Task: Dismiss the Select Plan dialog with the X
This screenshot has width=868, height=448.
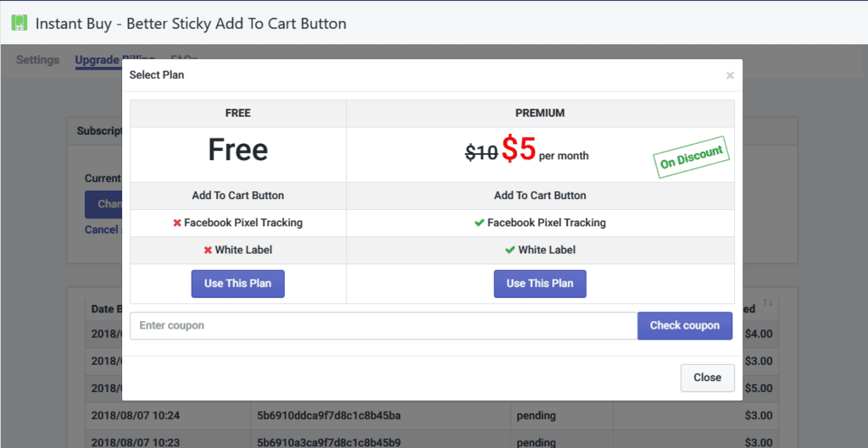Action: pos(730,75)
